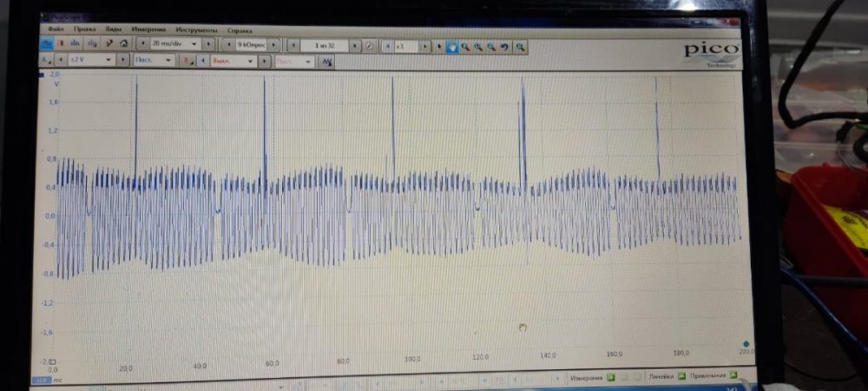Decrease sample count left arrow
Image resolution: width=868 pixels, height=391 pixels.
(229, 43)
